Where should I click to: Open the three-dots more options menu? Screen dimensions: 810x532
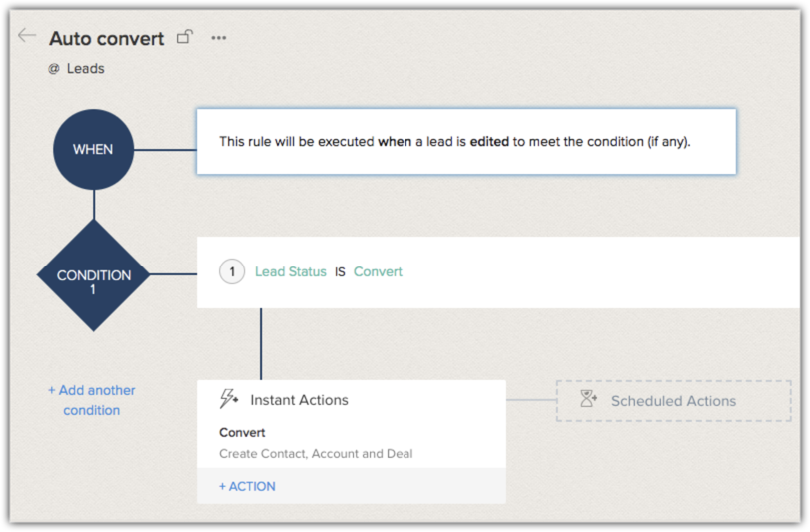point(218,38)
